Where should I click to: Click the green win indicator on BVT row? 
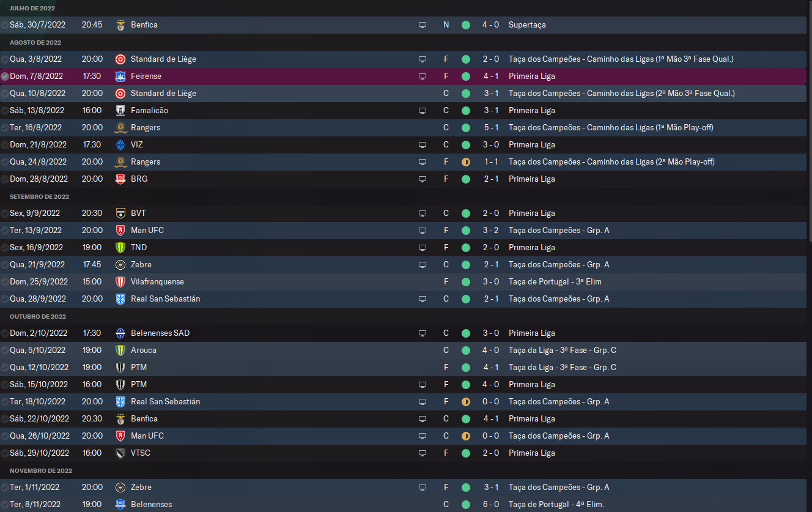point(466,213)
